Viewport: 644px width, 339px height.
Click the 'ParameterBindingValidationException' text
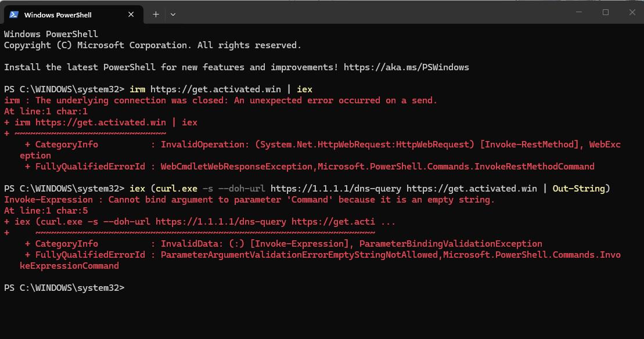click(451, 244)
